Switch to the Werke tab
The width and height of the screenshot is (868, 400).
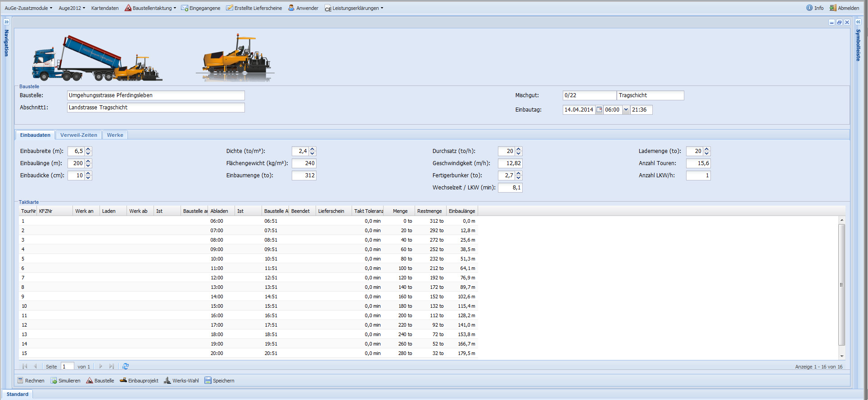[115, 135]
